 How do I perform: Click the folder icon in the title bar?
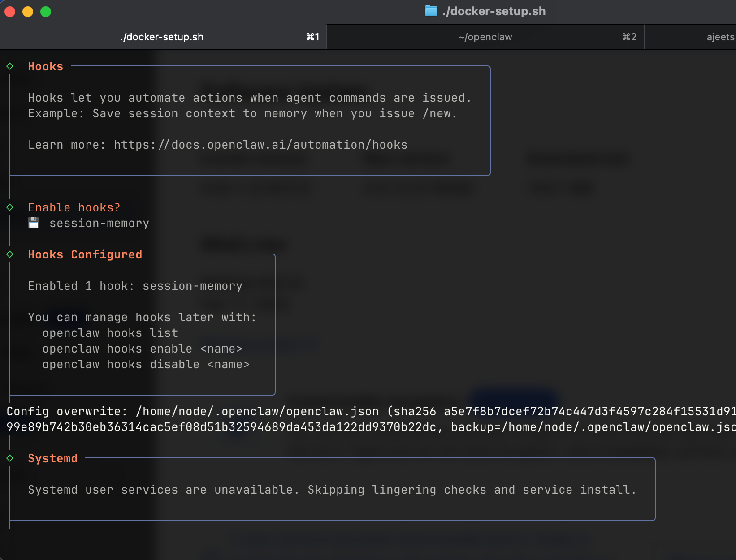coord(431,11)
